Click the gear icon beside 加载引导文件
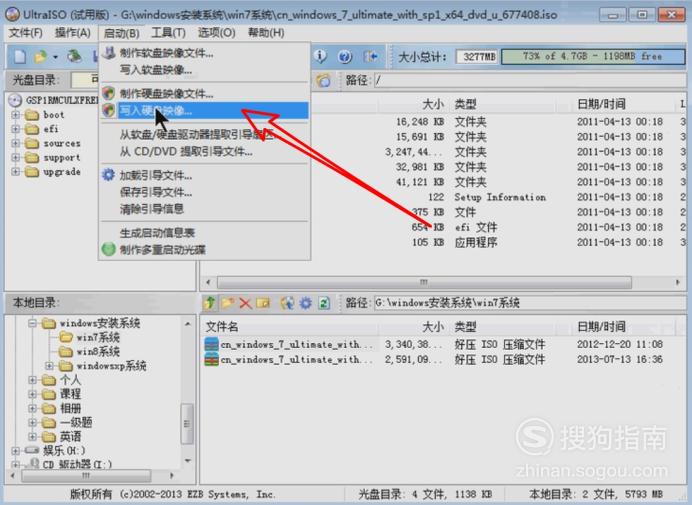 point(109,175)
